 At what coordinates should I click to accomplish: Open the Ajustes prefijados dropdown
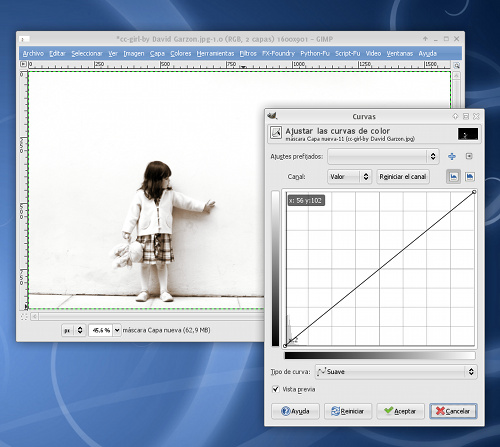tap(383, 156)
